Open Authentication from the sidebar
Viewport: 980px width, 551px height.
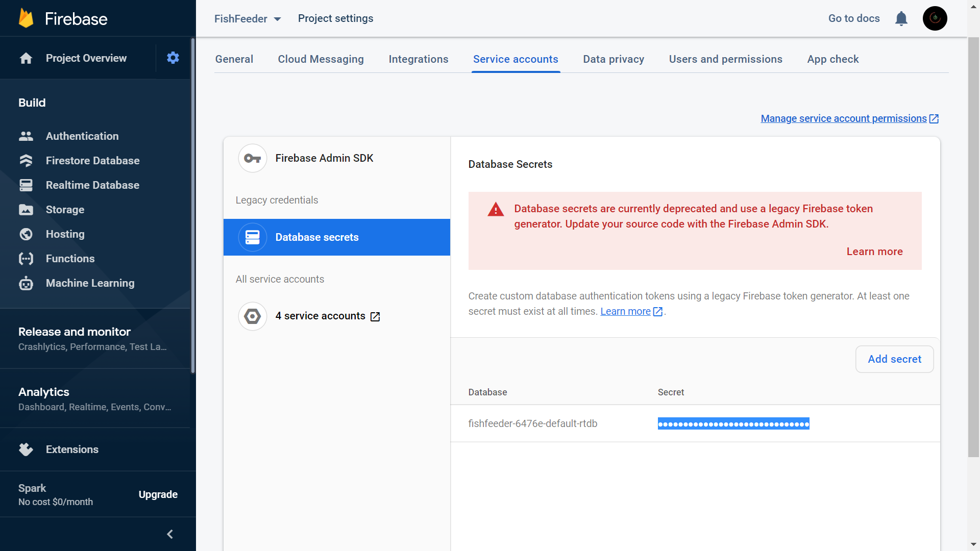click(82, 136)
